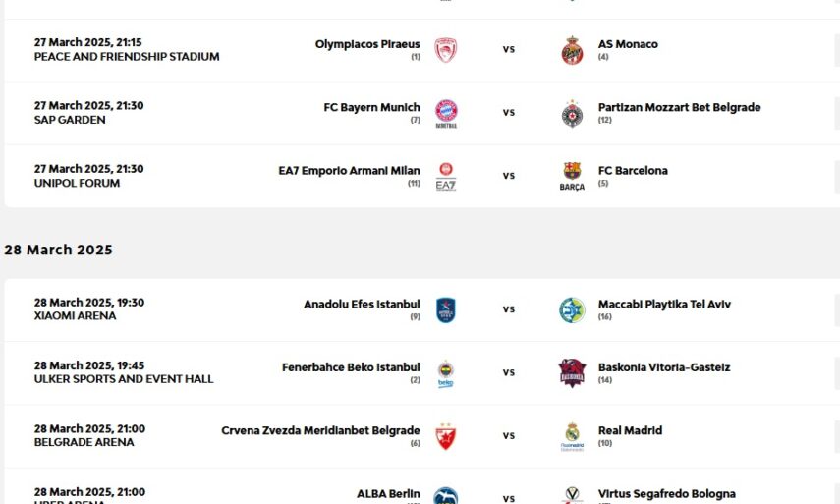Viewport: 840px width, 504px height.
Task: Click "vs" in the Bayern Munich–Partizan game
Action: (x=509, y=112)
